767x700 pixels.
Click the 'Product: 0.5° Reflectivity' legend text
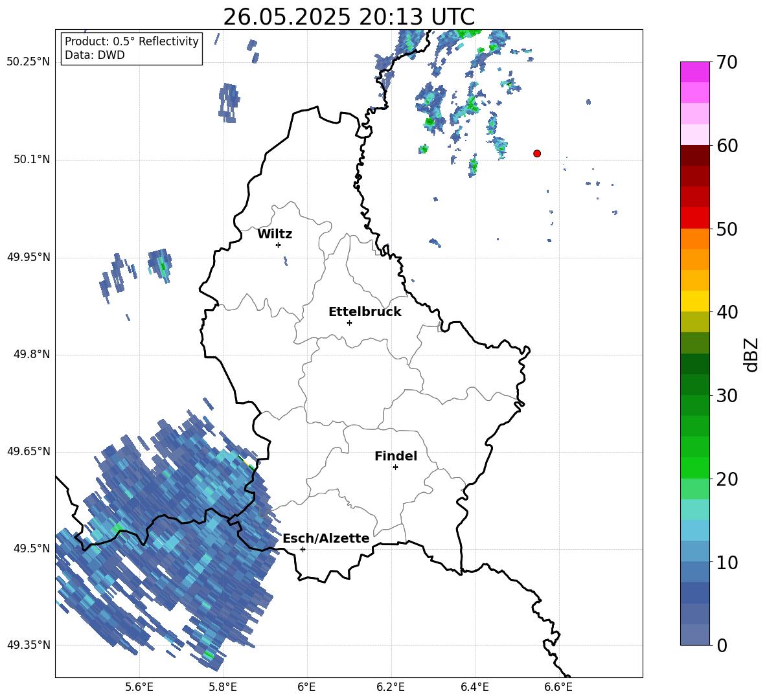coord(132,41)
